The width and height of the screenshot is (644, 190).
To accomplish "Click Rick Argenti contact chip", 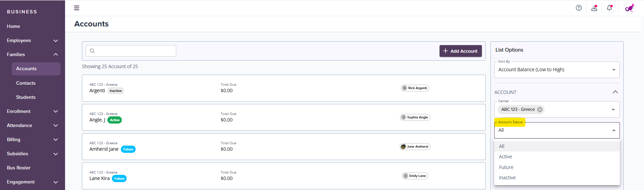I will [415, 88].
